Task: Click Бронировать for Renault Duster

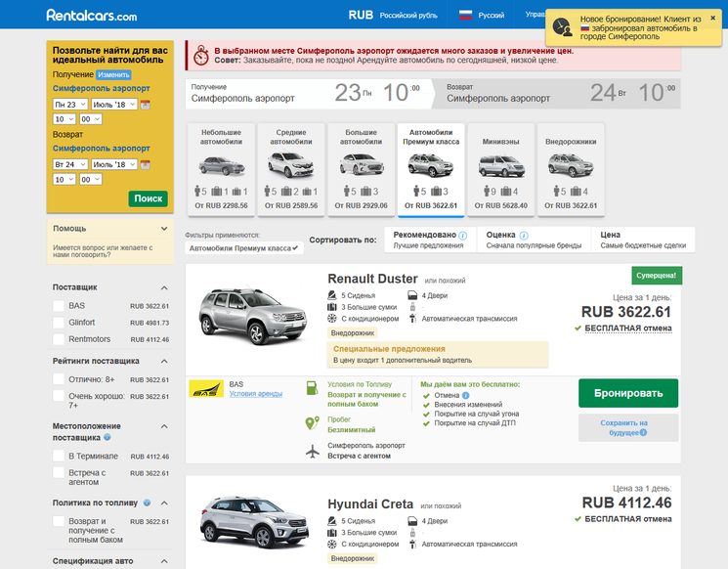Action: 628,393
